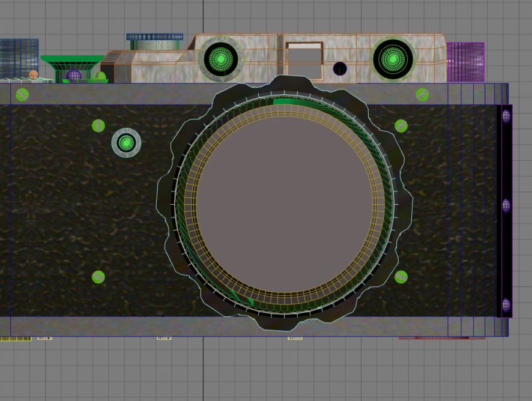Click the right green rangefinder window
Image resolution: width=532 pixels, height=401 pixels.
(x=393, y=59)
